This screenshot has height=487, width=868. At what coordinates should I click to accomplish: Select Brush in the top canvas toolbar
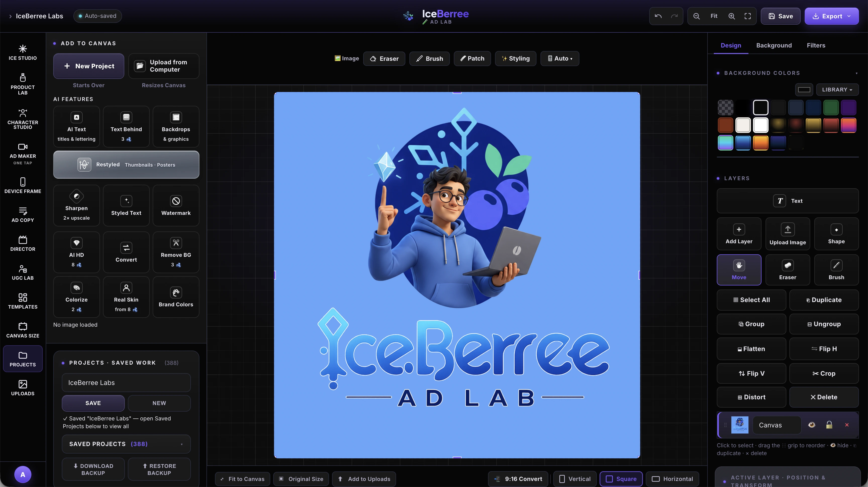pos(429,59)
